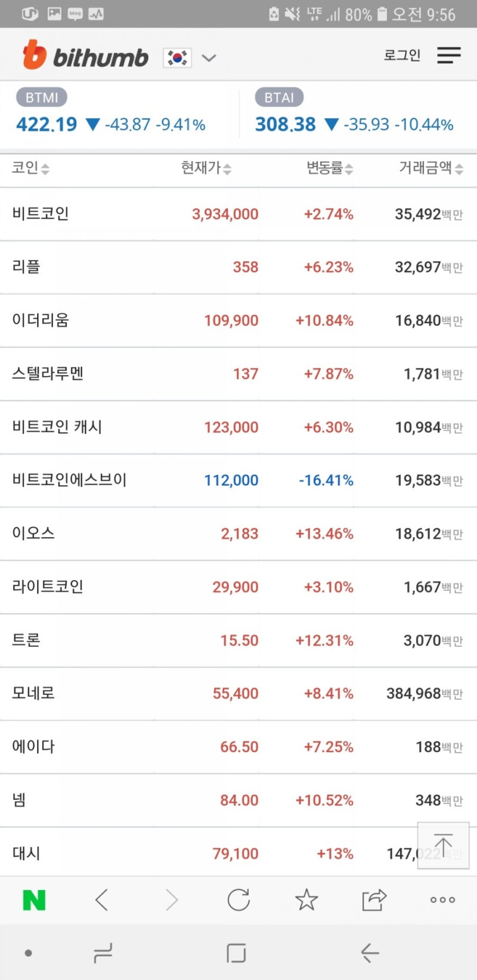
Task: Tap the hamburger menu icon
Action: [x=448, y=55]
